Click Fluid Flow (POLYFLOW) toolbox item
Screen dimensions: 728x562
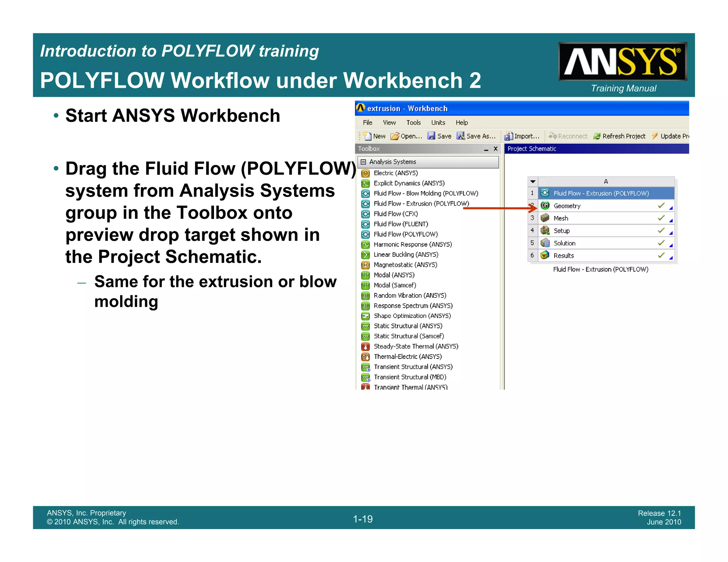[405, 234]
